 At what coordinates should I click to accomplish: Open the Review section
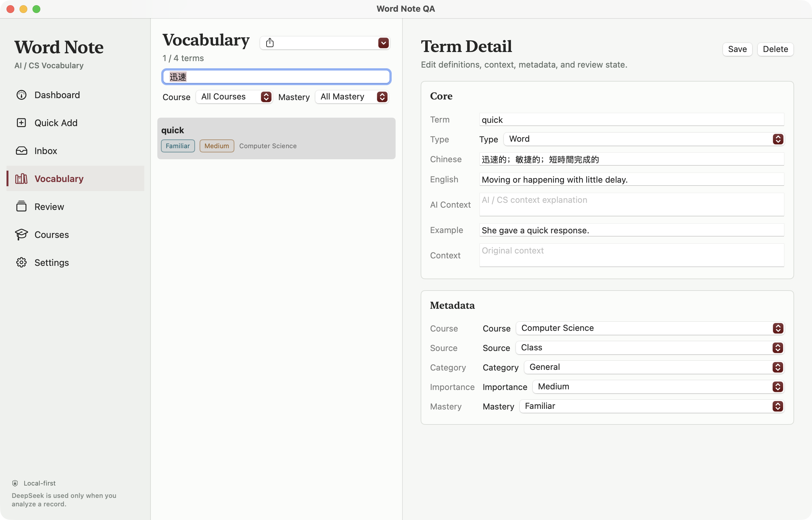tap(75, 206)
